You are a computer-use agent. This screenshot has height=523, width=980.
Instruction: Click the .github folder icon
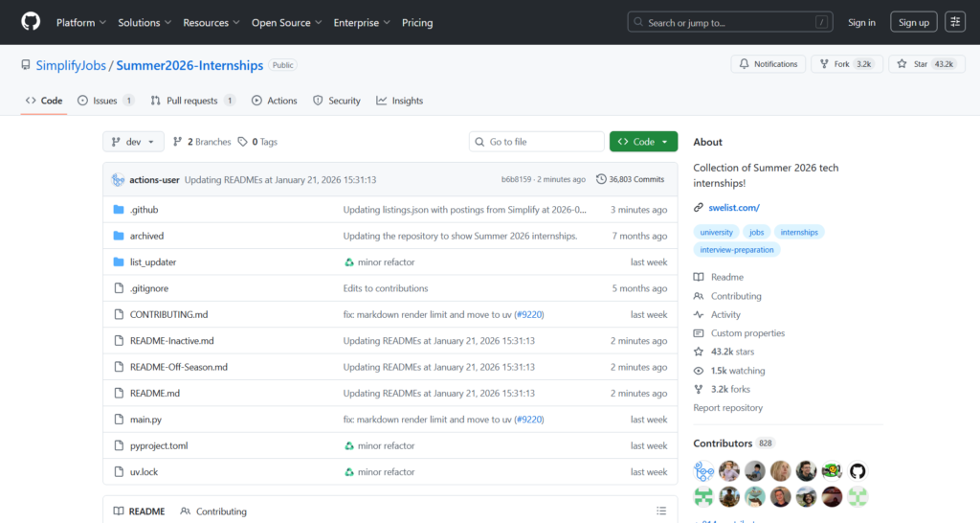pyautogui.click(x=119, y=210)
